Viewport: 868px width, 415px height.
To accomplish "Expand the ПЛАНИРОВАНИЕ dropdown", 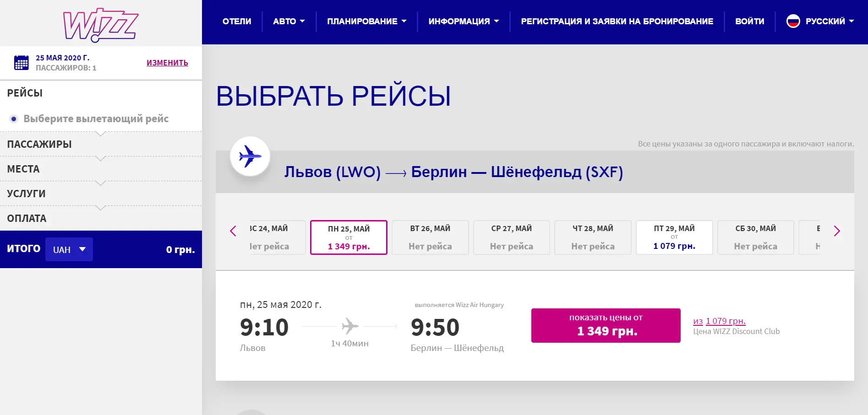I will [x=366, y=21].
